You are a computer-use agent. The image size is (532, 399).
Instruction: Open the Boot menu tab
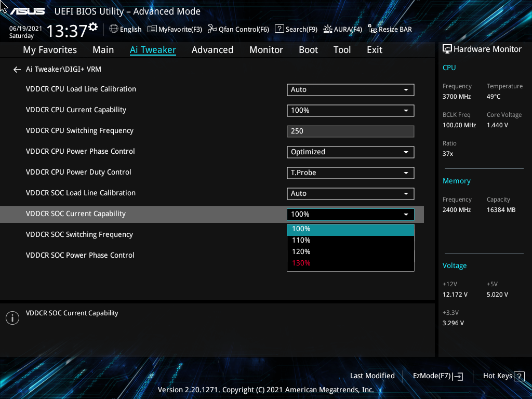pyautogui.click(x=308, y=49)
